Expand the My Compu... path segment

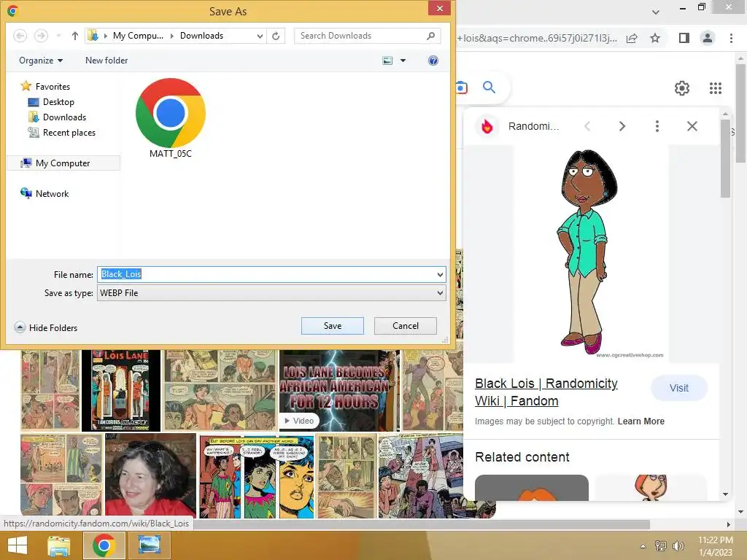(172, 36)
